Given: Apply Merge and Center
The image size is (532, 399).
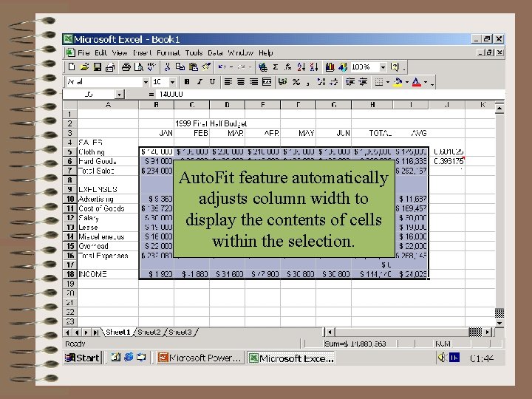Looking at the screenshot, I should (x=267, y=82).
